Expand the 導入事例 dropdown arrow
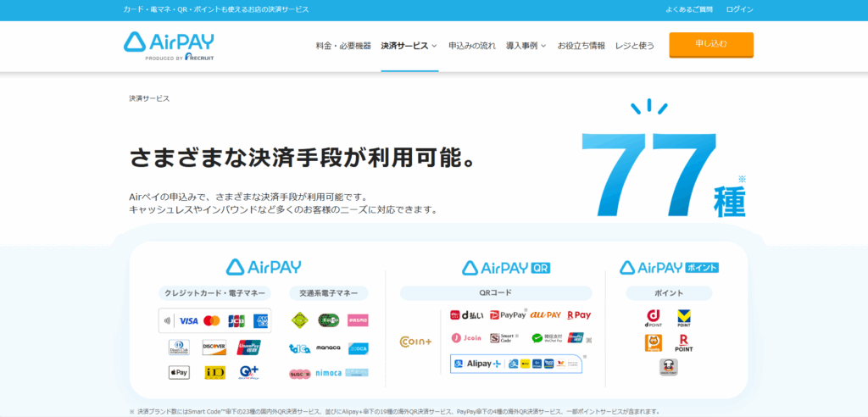Image resolution: width=868 pixels, height=417 pixels. tap(543, 46)
